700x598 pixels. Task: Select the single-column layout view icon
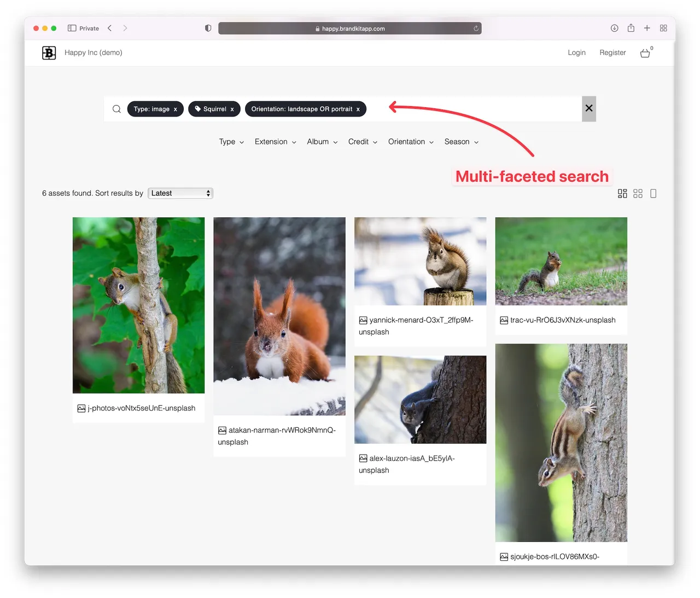coord(654,193)
